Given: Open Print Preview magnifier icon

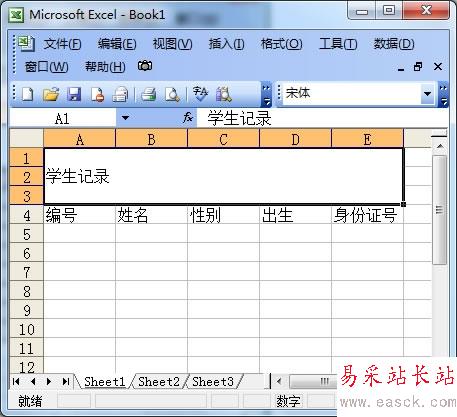Looking at the screenshot, I should click(172, 94).
